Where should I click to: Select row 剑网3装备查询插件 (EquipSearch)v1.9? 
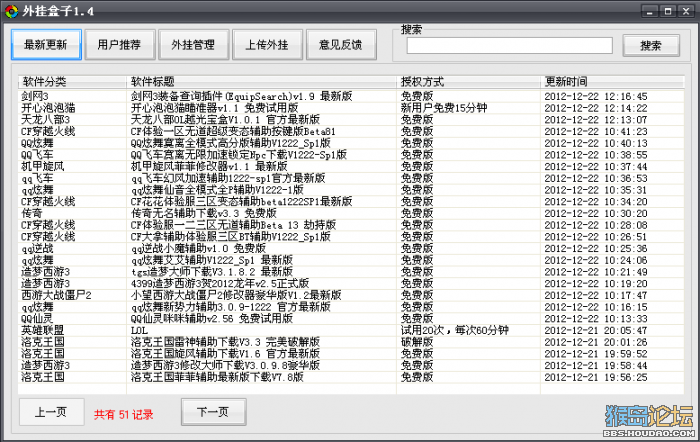coord(351,96)
